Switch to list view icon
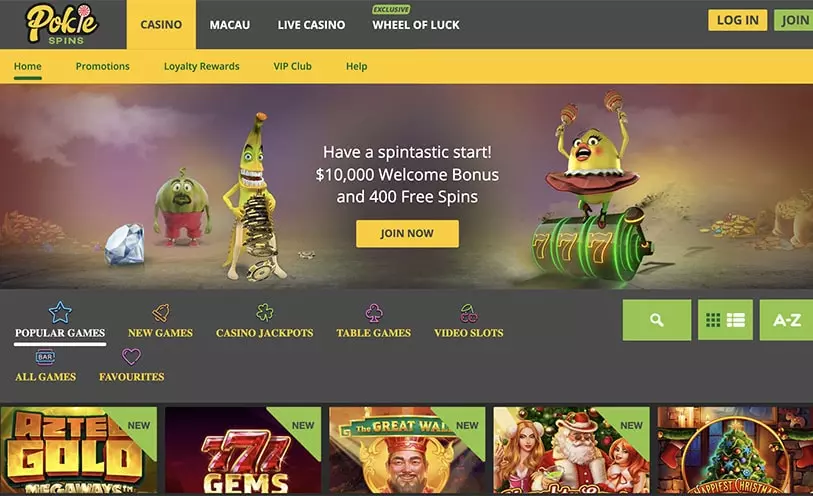The width and height of the screenshot is (813, 496). point(736,320)
